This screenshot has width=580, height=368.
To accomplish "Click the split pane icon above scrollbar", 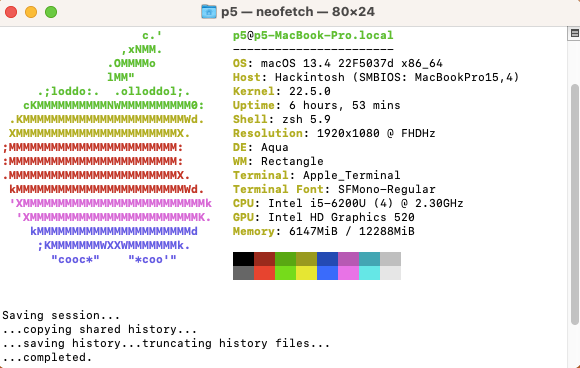I will pyautogui.click(x=574, y=34).
